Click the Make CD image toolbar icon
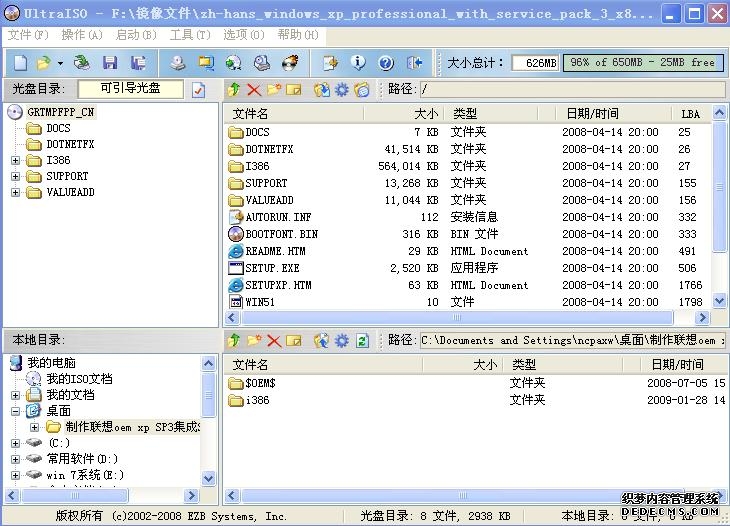This screenshot has height=526, width=730. pyautogui.click(x=177, y=63)
